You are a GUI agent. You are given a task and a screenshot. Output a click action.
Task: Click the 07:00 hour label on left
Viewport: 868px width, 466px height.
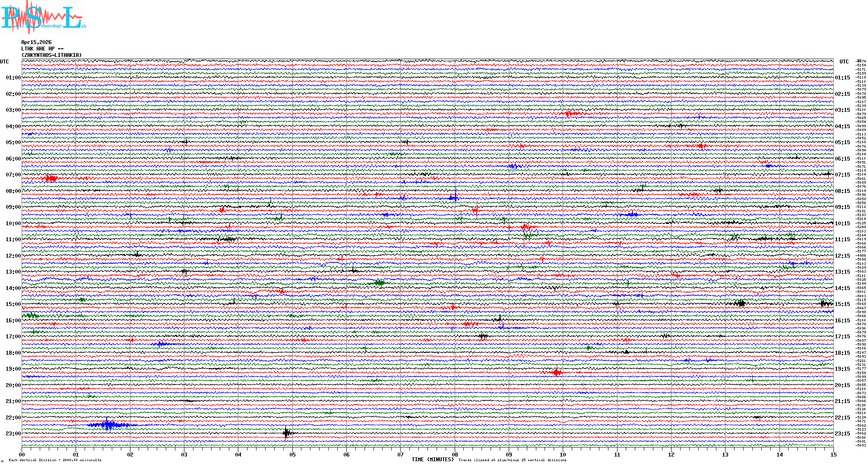click(13, 175)
